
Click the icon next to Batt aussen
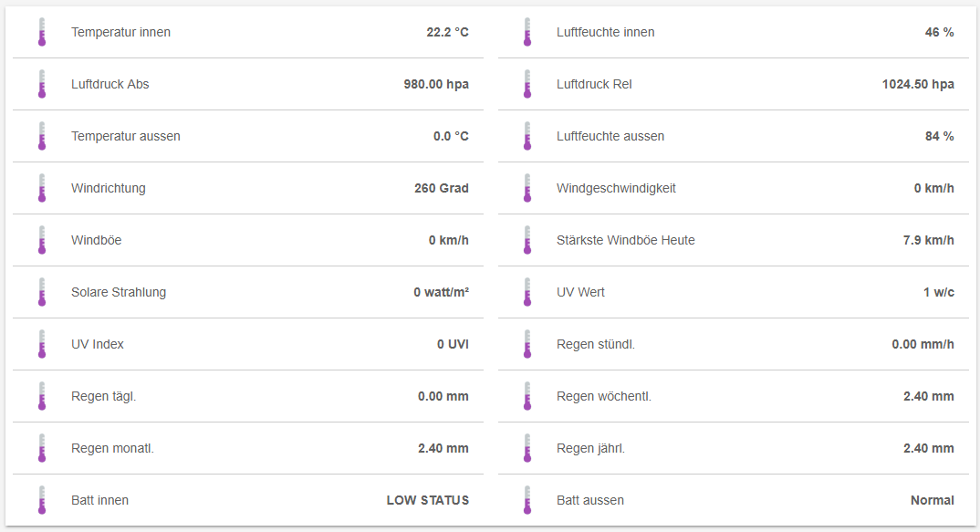pos(526,500)
